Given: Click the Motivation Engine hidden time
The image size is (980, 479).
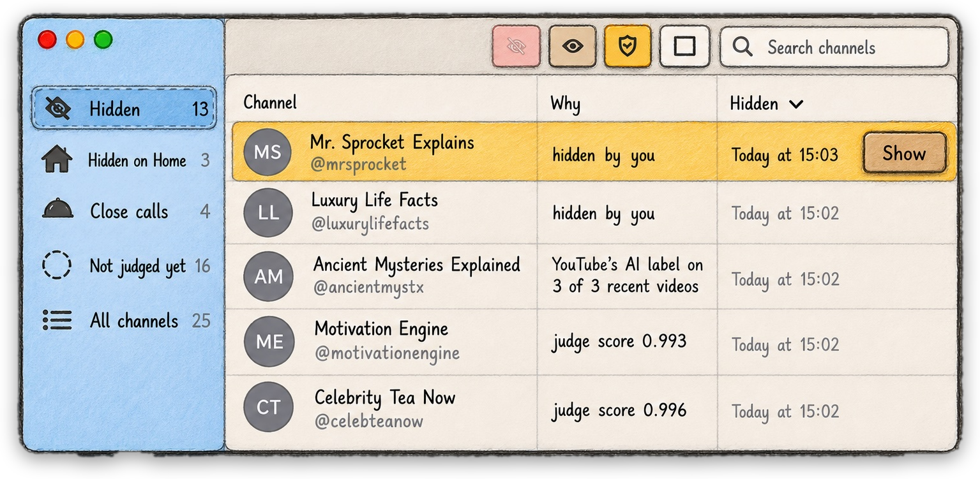Looking at the screenshot, I should [785, 345].
